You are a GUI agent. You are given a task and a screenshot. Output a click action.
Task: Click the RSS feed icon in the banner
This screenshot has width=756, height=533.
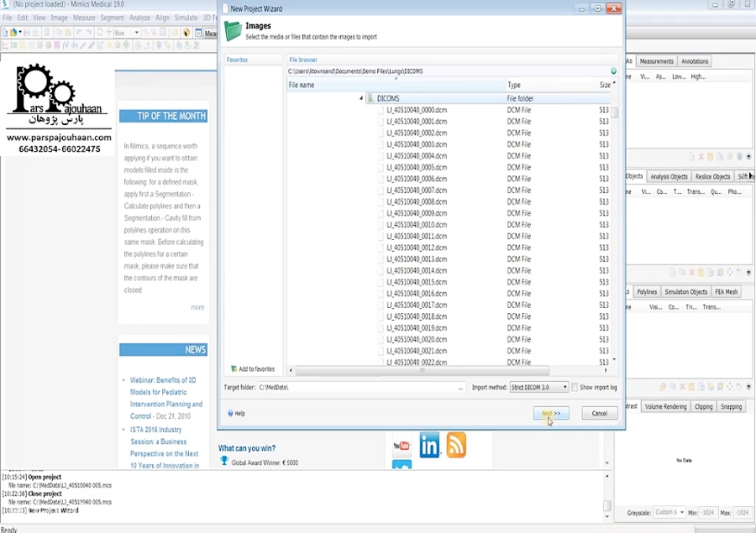[456, 446]
